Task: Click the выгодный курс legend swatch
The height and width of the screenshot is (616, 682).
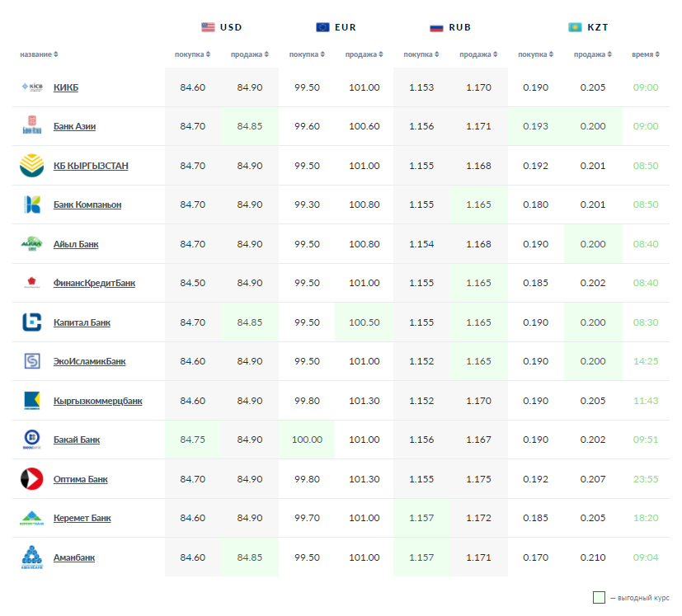Action: [x=599, y=598]
